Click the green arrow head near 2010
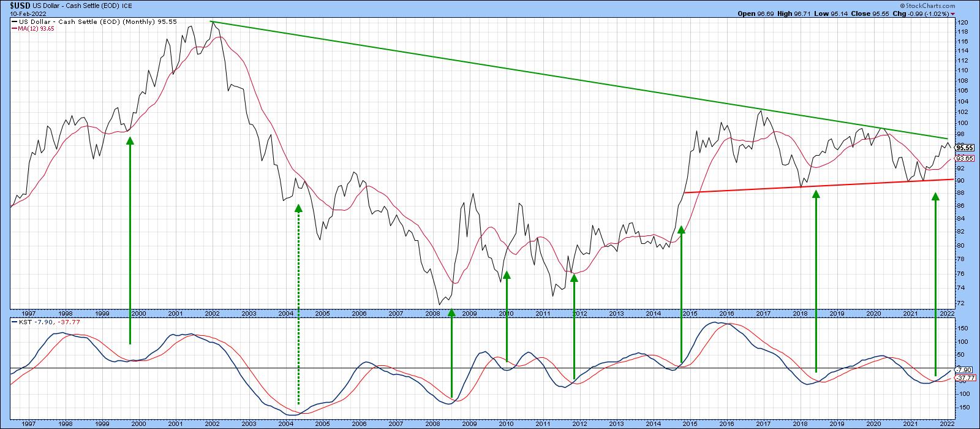 [507, 275]
